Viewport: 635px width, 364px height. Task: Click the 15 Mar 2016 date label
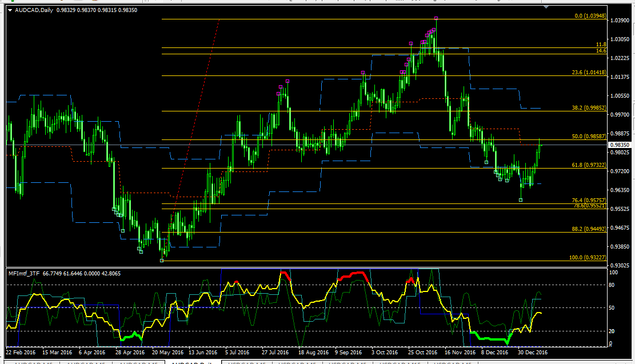tap(57, 352)
